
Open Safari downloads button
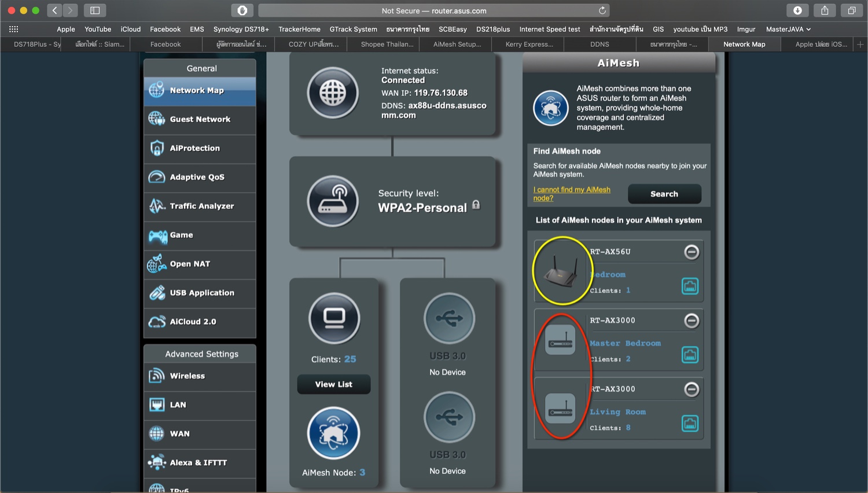click(797, 10)
